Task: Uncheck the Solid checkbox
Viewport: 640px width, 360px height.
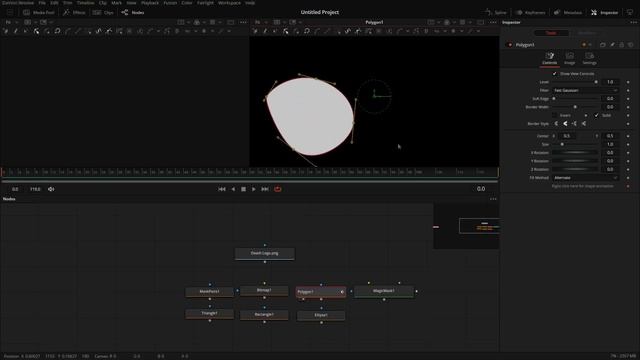Action: pyautogui.click(x=596, y=116)
